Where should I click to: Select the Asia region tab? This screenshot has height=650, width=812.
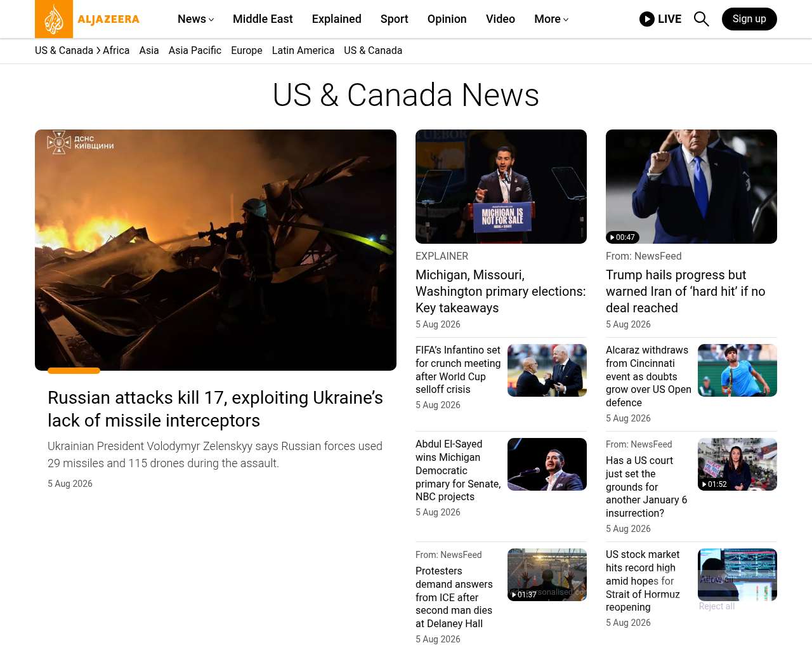coord(149,51)
